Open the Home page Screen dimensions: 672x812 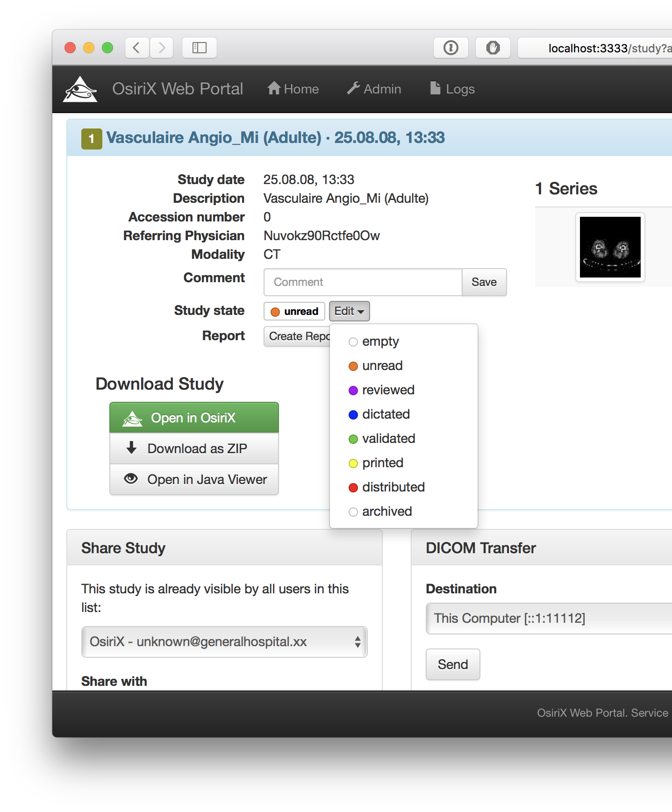pyautogui.click(x=293, y=89)
